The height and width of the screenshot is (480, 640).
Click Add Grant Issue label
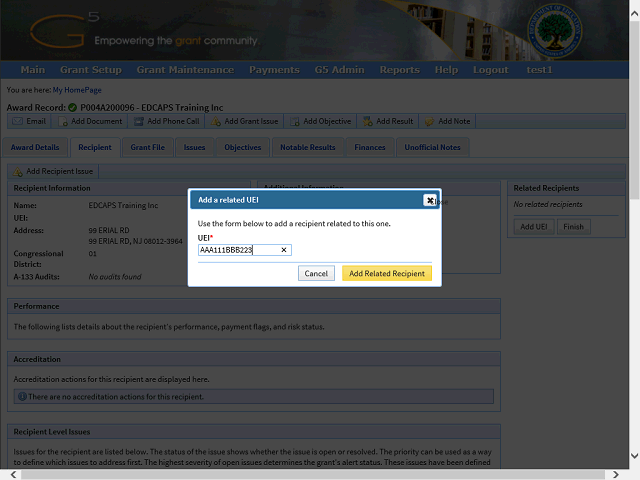coord(251,121)
